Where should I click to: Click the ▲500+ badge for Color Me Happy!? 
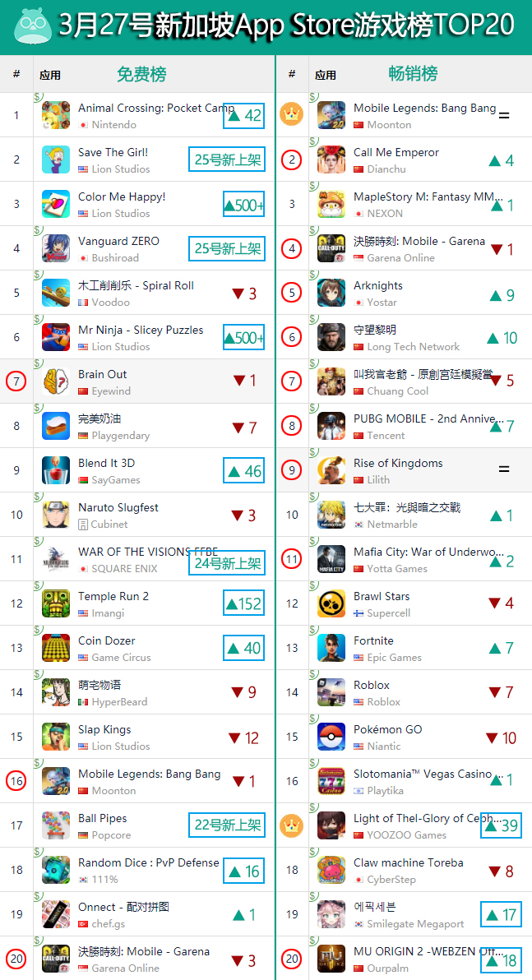click(x=244, y=205)
